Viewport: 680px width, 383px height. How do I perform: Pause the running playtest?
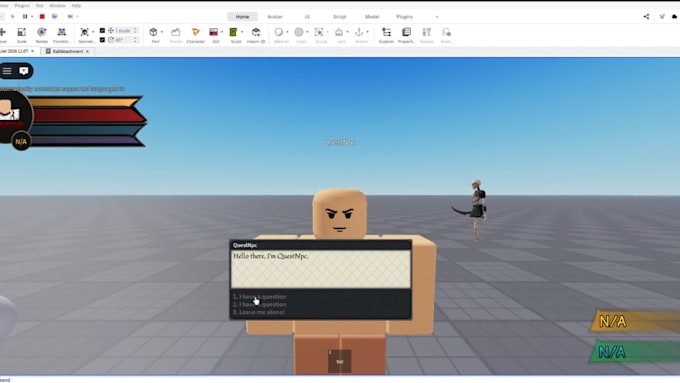point(25,16)
